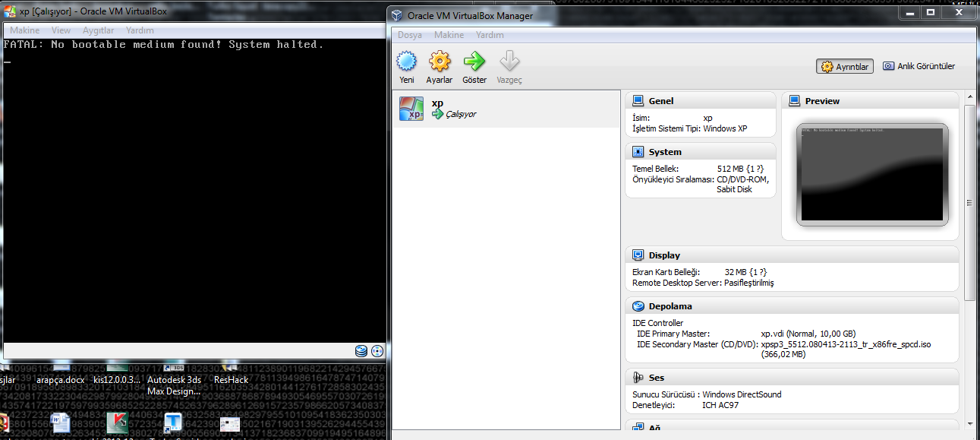Select Autodesk 3ds Max Design desktop label
The image size is (980, 440).
pyautogui.click(x=174, y=385)
